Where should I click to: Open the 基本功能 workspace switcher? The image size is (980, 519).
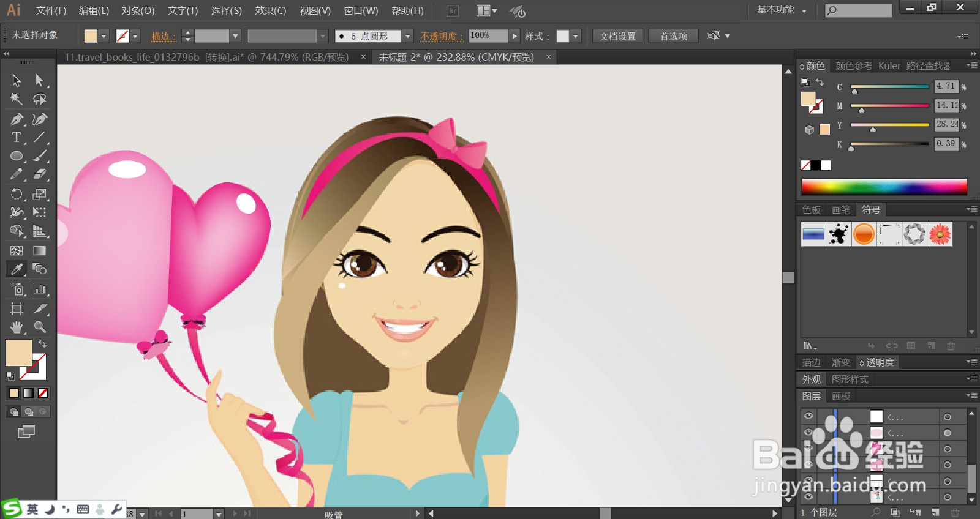(x=782, y=10)
